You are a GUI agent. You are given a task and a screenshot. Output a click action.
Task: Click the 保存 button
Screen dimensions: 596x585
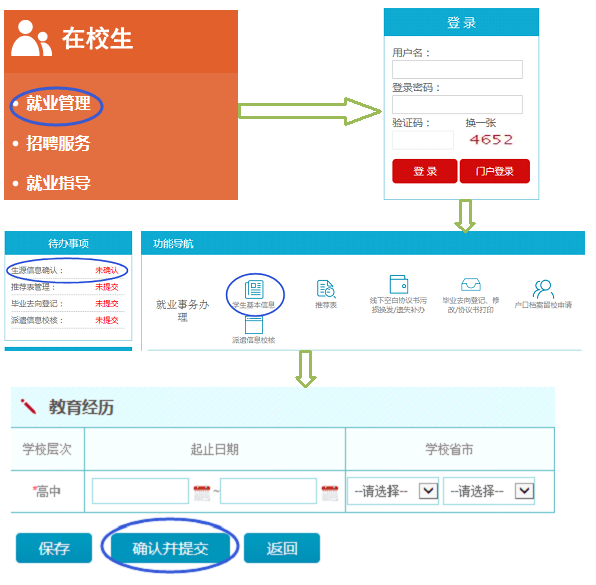(54, 548)
